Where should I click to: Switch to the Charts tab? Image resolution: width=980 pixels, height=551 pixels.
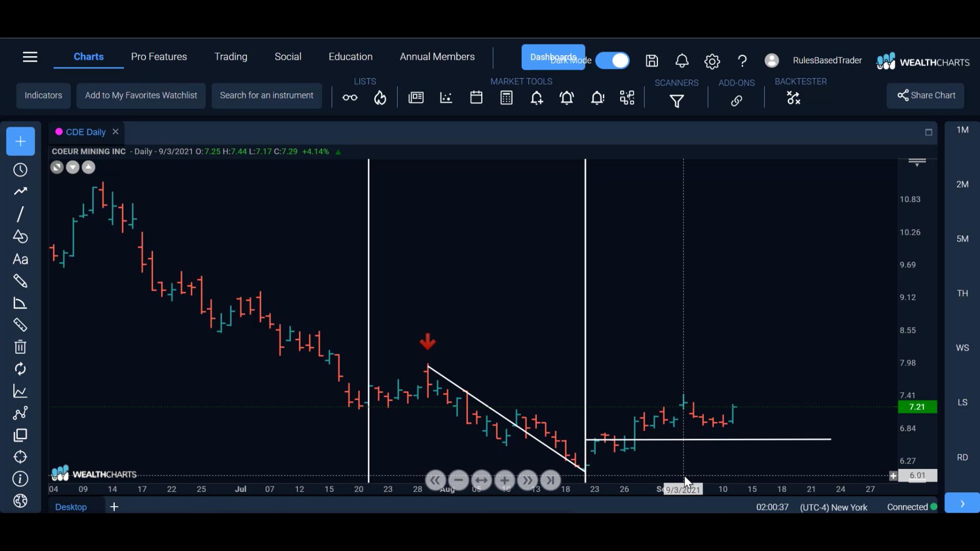(89, 57)
